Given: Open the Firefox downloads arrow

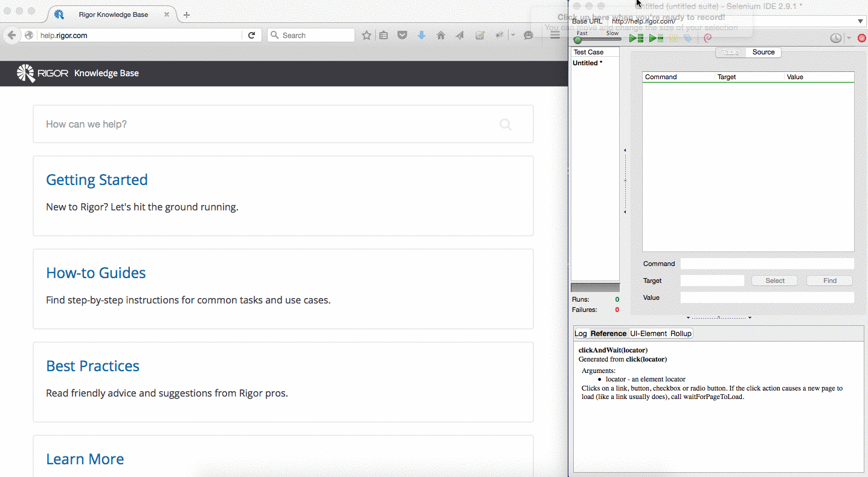Looking at the screenshot, I should tap(422, 35).
